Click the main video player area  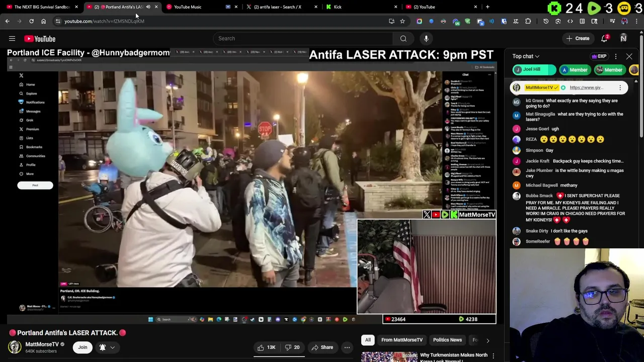point(252,186)
